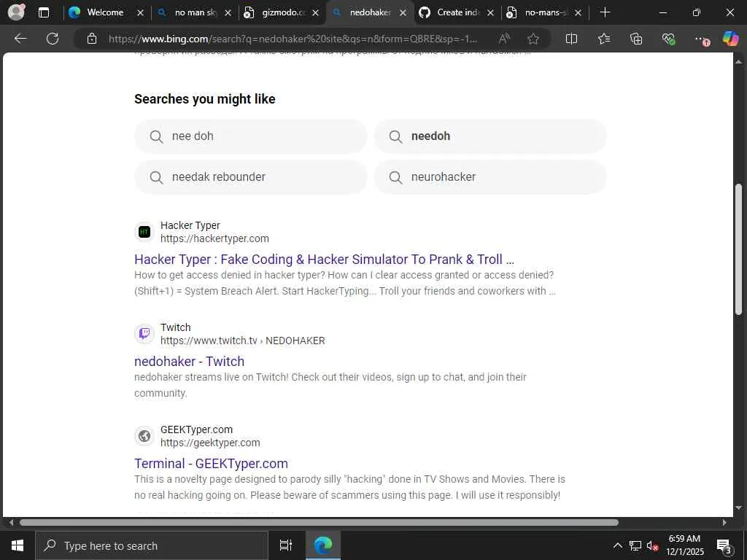
Task: Open the Windows Start menu
Action: (x=18, y=545)
